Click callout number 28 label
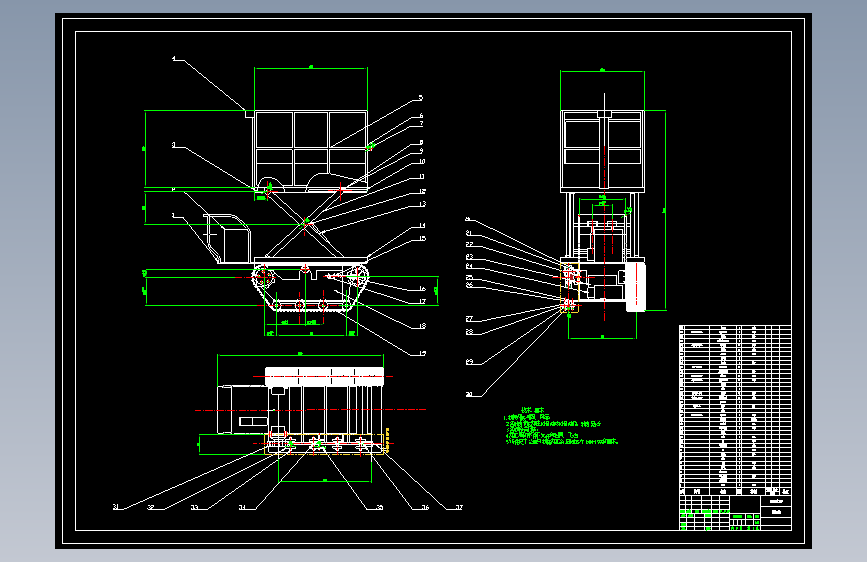 469,332
